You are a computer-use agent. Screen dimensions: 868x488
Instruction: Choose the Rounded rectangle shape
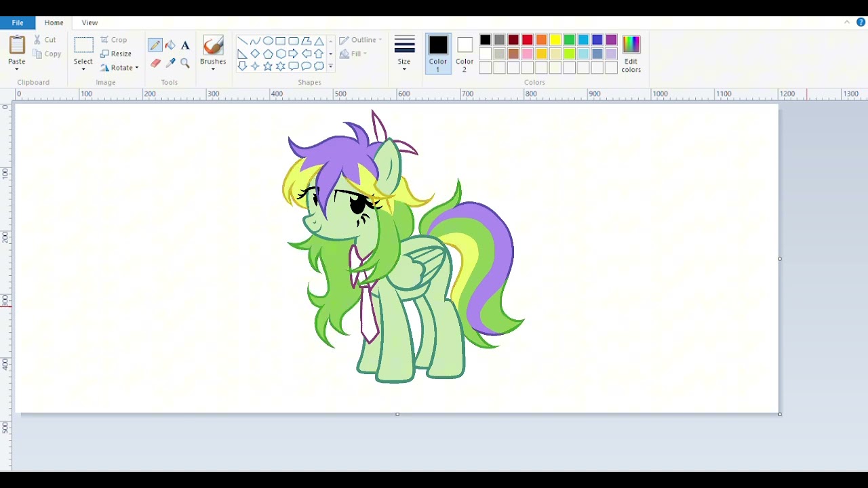(294, 41)
